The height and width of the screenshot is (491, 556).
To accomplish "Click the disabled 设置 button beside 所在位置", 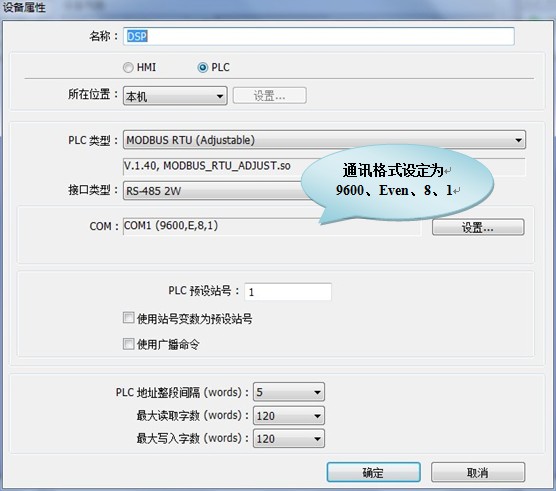I will pos(269,96).
